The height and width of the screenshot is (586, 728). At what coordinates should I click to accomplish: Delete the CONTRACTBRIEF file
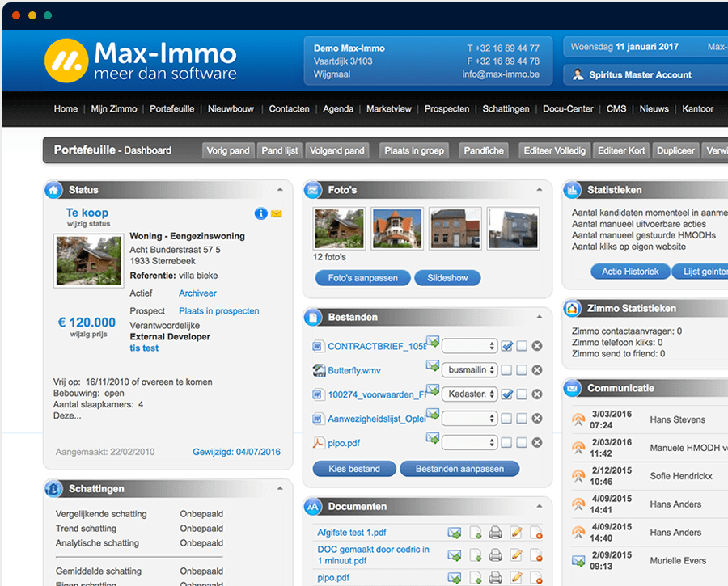(x=537, y=346)
